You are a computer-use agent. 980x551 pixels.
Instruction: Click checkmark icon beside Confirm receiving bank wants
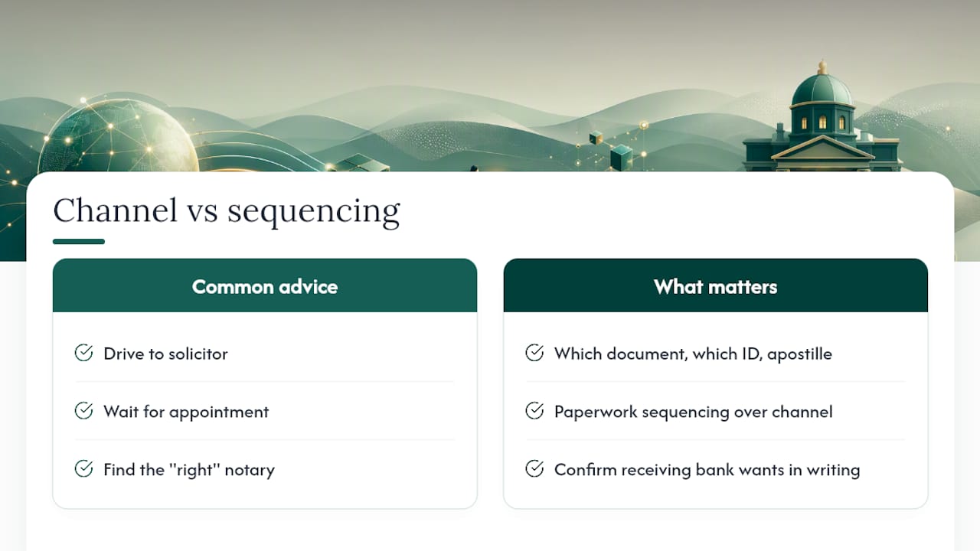(534, 469)
